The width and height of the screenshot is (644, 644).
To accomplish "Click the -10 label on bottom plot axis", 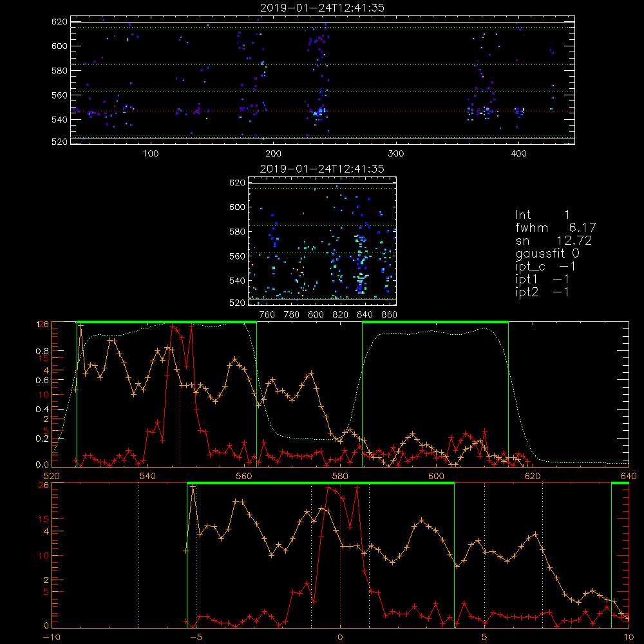I will (x=52, y=638).
